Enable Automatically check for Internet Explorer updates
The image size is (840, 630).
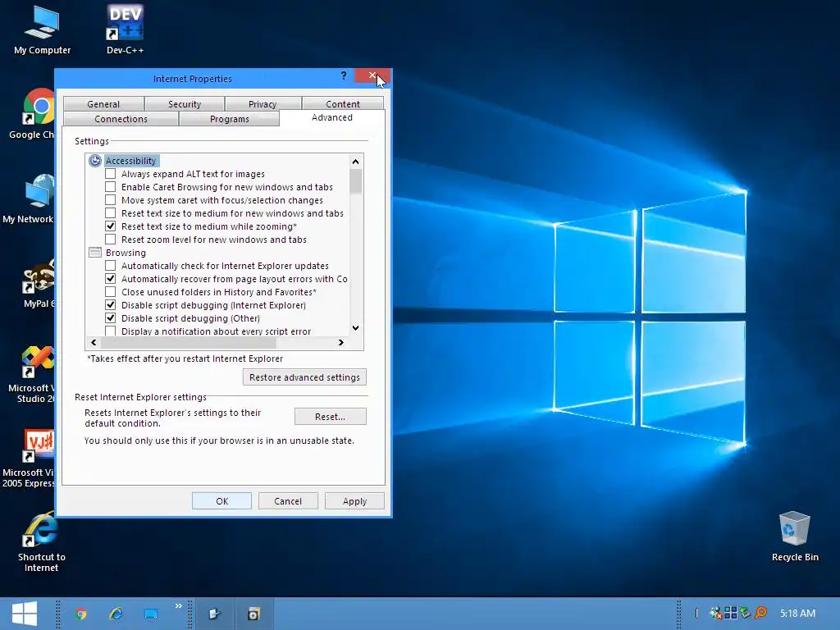click(x=110, y=265)
